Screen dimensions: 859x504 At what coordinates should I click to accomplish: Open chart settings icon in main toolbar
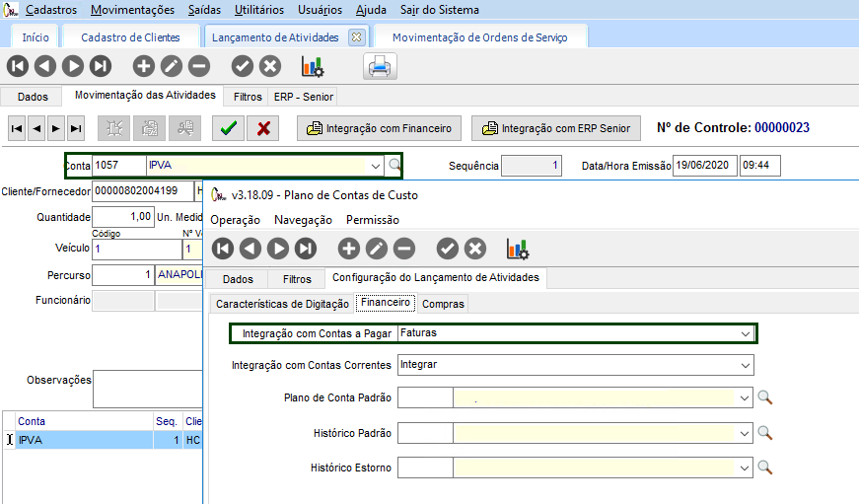click(x=313, y=66)
